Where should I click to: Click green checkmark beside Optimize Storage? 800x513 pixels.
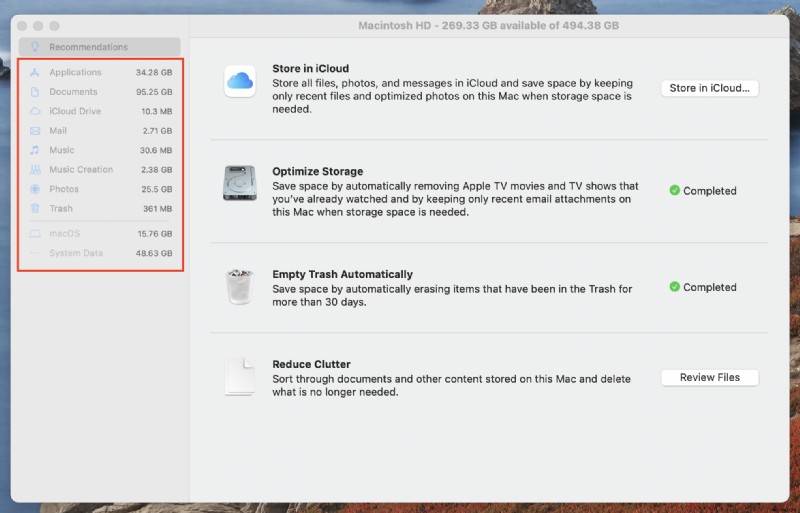(674, 190)
